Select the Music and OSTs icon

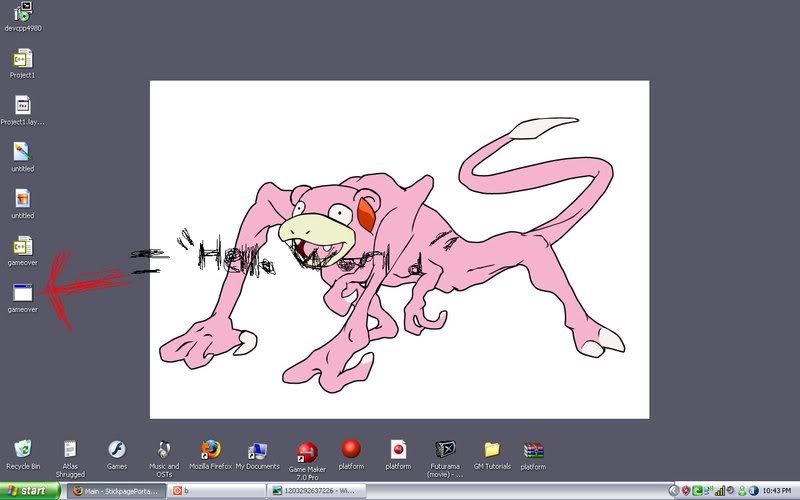[x=164, y=449]
